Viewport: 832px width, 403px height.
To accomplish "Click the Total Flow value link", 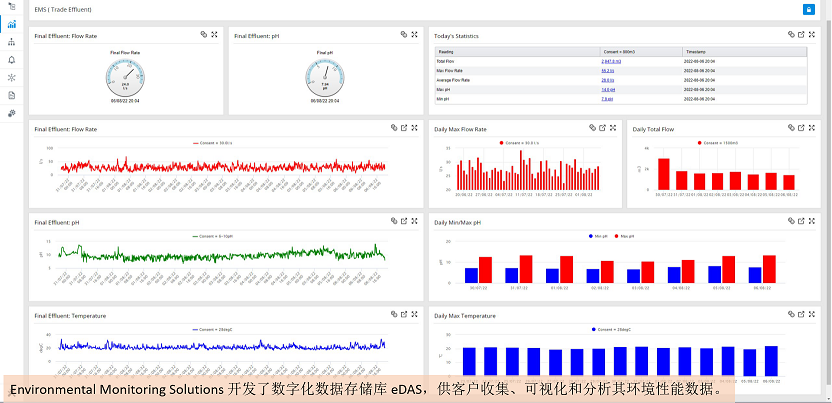I will [x=609, y=61].
